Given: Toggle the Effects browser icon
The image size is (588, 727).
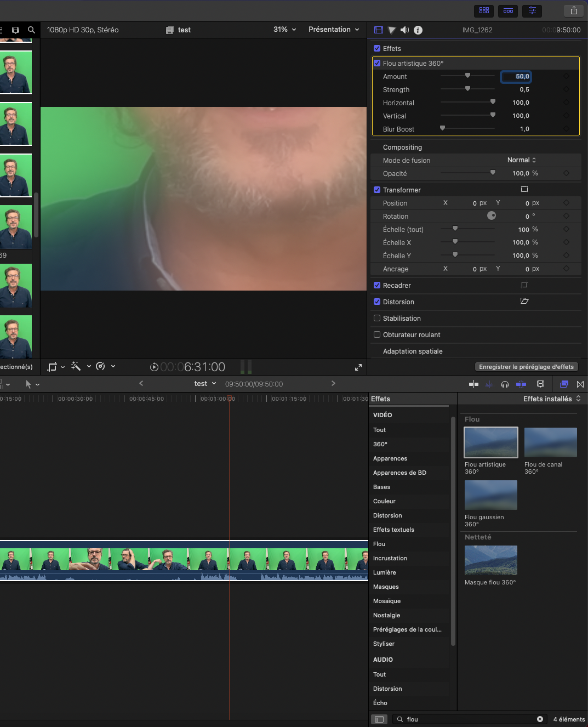Looking at the screenshot, I should [x=564, y=384].
